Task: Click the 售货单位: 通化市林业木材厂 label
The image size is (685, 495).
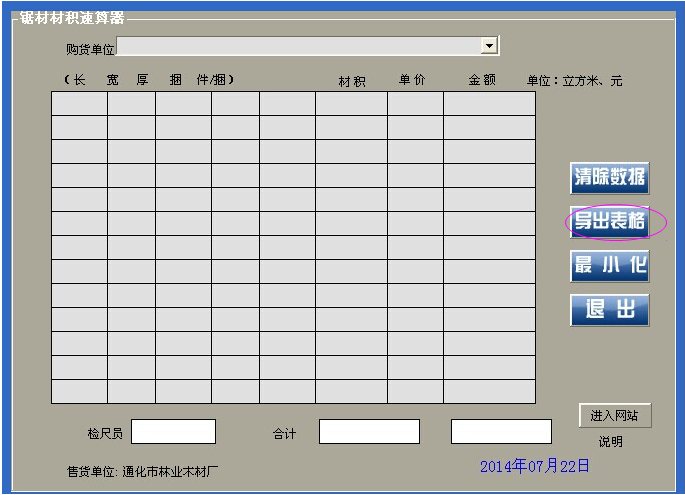Action: click(142, 471)
